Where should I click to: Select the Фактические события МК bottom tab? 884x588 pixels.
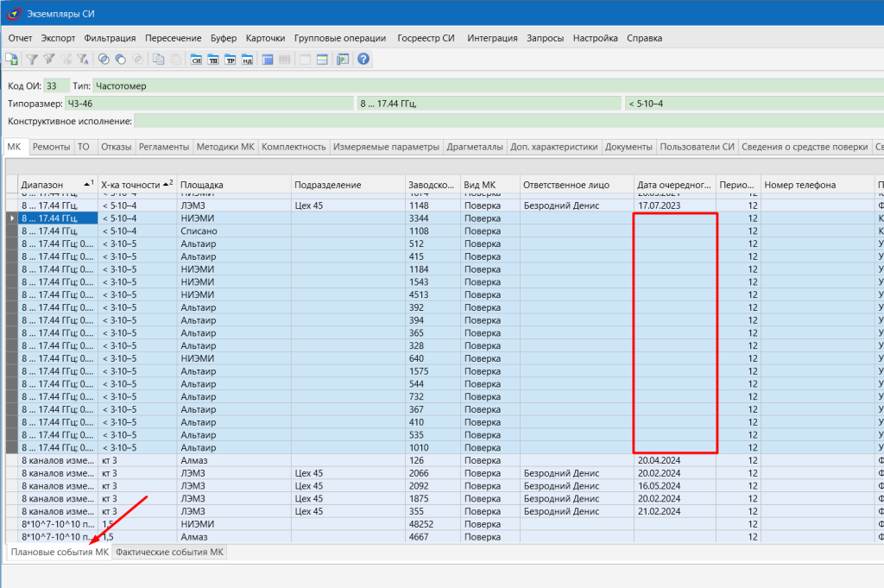pyautogui.click(x=170, y=552)
